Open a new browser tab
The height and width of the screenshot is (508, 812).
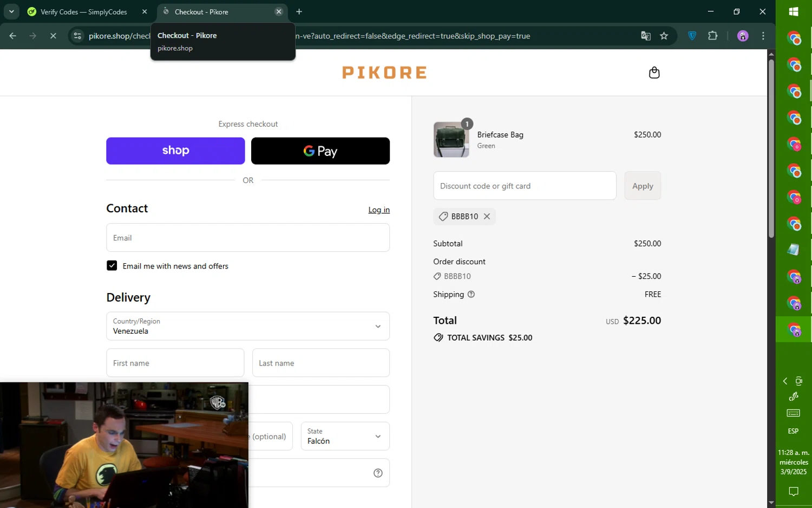pos(299,11)
